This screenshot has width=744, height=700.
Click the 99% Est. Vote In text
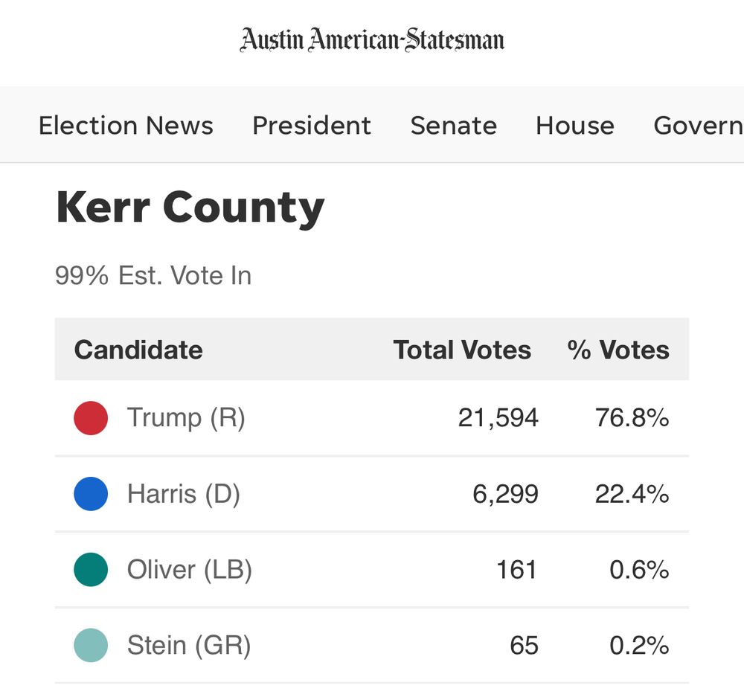click(x=153, y=276)
